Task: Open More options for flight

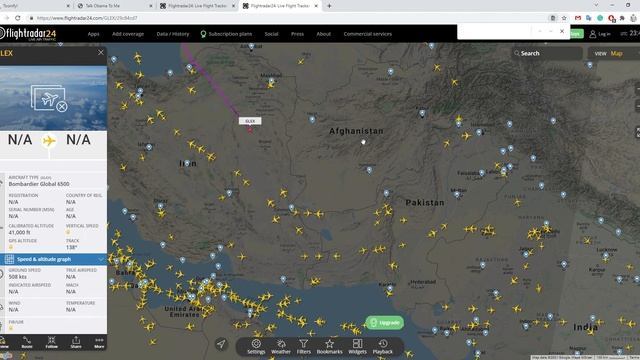Action: [99, 342]
